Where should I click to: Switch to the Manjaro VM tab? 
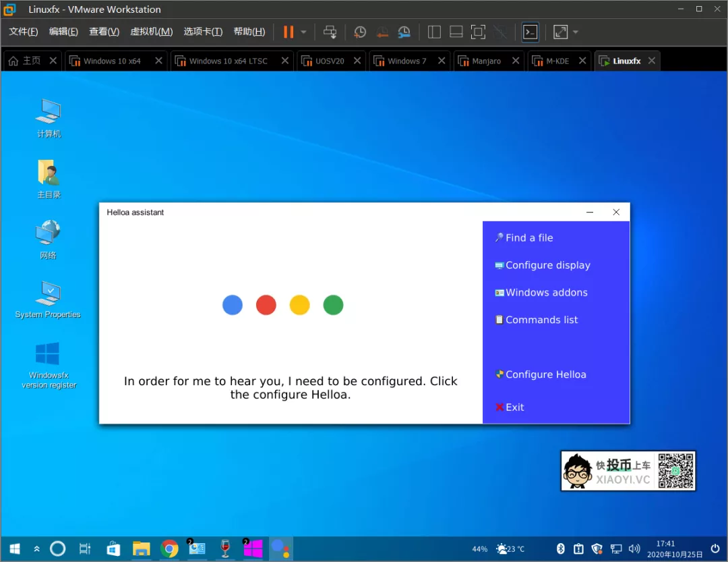click(x=486, y=61)
